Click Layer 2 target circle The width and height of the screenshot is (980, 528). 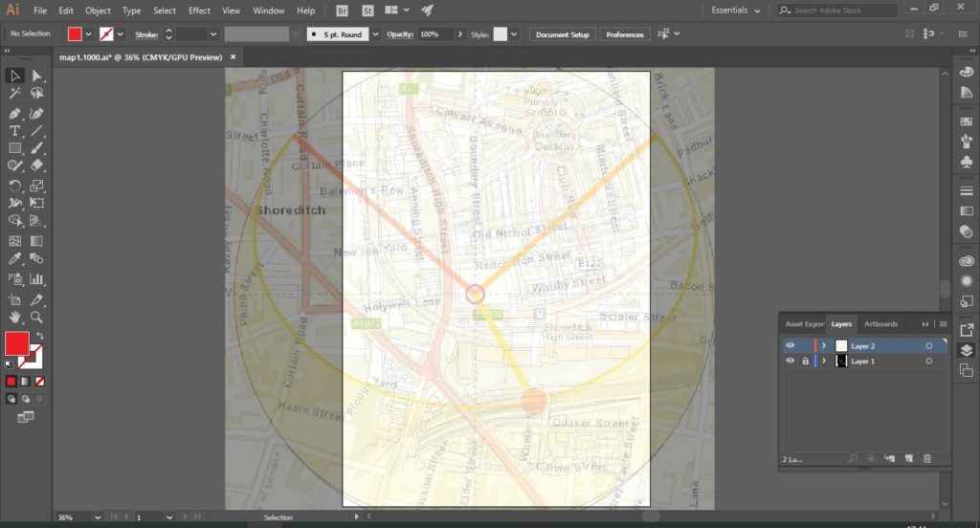[928, 345]
